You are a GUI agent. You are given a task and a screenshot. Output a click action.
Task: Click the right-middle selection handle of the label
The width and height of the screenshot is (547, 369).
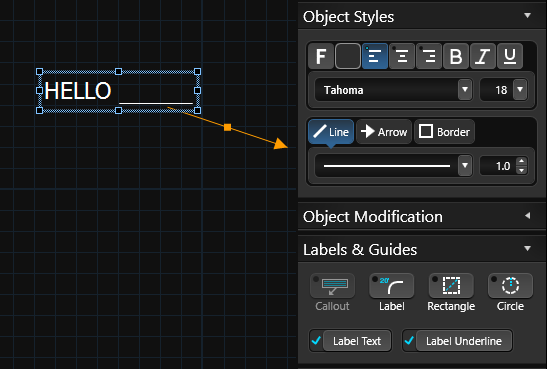click(x=197, y=91)
